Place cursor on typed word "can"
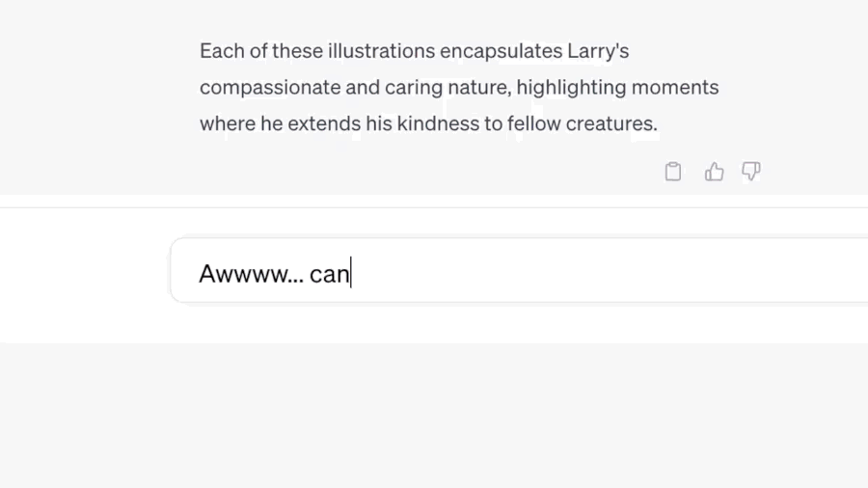This screenshot has width=868, height=488. point(329,274)
